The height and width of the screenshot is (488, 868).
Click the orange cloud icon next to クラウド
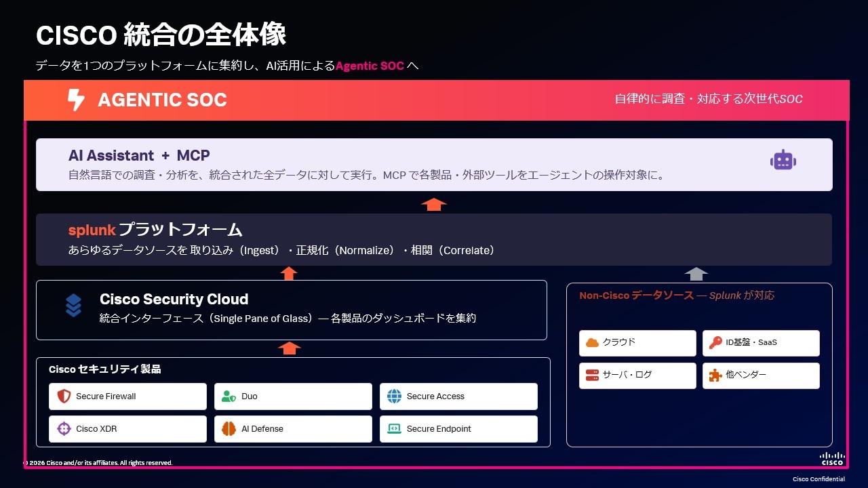click(x=592, y=343)
